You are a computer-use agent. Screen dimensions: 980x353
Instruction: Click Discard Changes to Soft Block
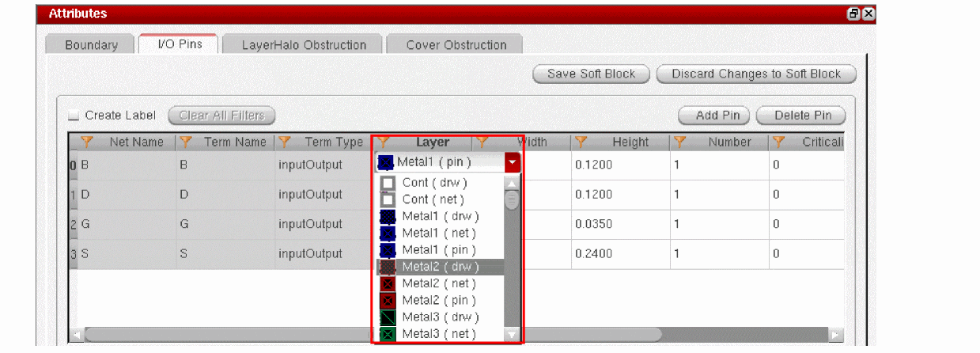[x=756, y=74]
